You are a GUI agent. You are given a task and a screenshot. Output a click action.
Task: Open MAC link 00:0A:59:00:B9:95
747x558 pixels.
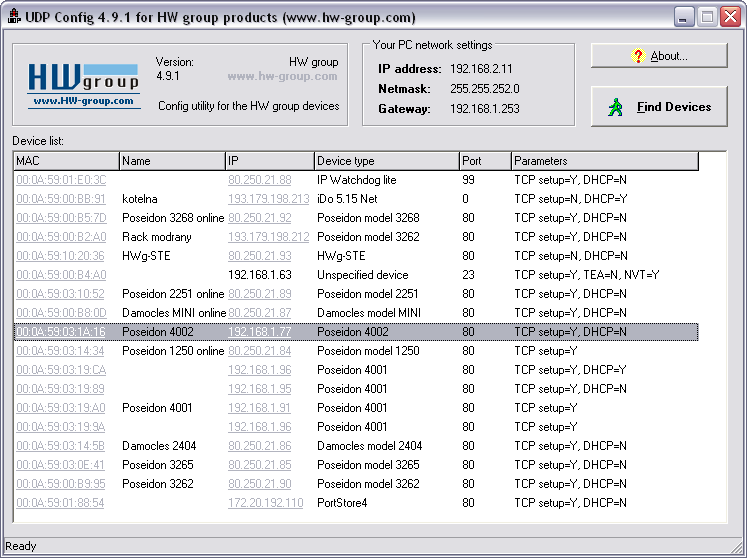tap(61, 484)
